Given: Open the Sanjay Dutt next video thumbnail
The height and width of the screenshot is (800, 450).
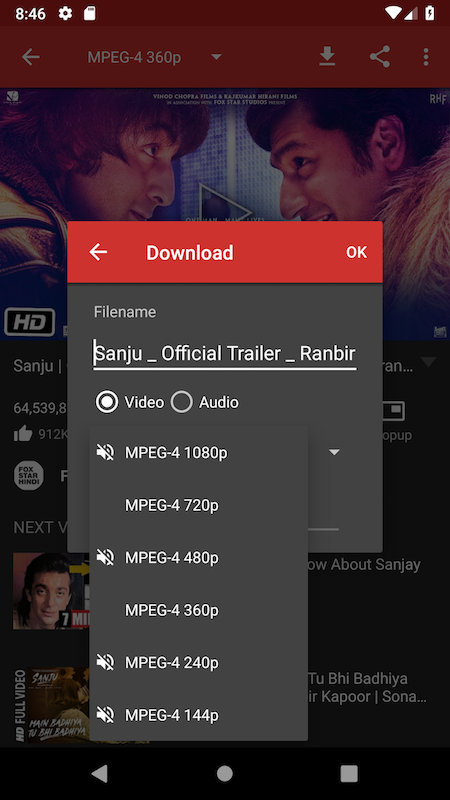Looking at the screenshot, I should coord(51,591).
